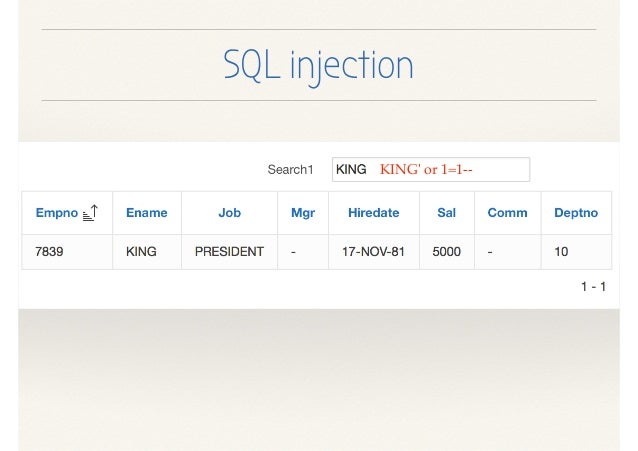This screenshot has width=638, height=451.
Task: Sort table by Mgr column
Action: [x=303, y=212]
